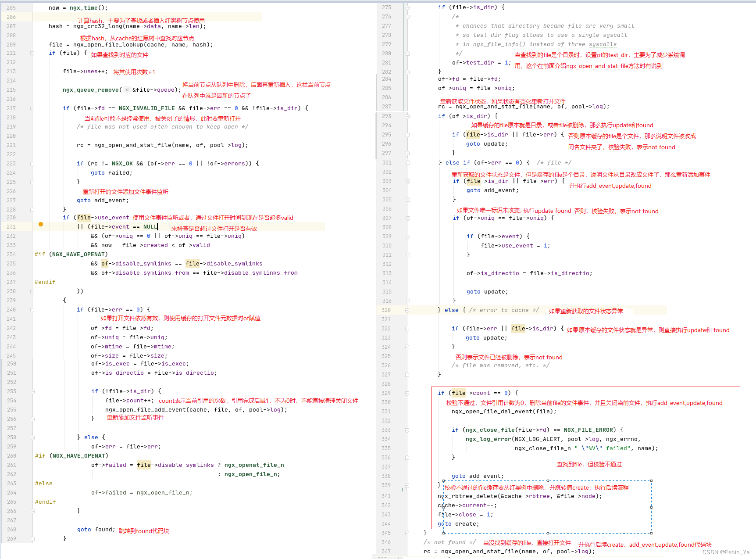Click the '/* file was removed, etc. */' comment
Viewport: 756px width, 559px height.
point(501,365)
